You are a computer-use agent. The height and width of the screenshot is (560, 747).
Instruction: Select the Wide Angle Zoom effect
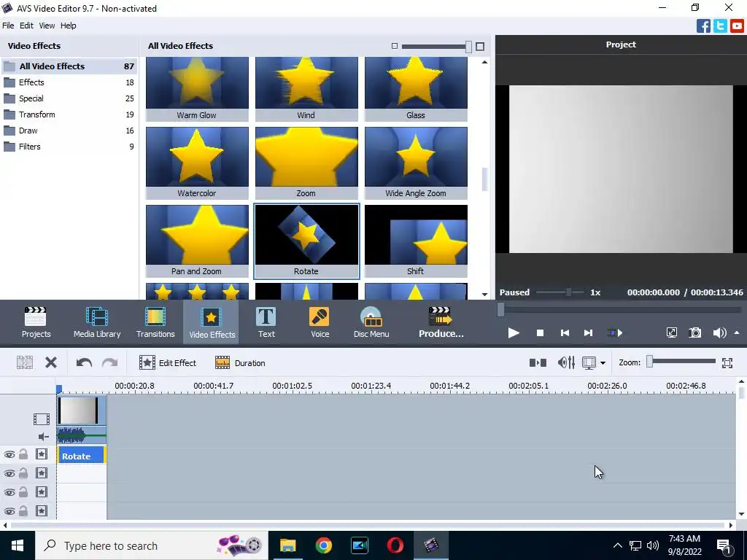click(416, 163)
